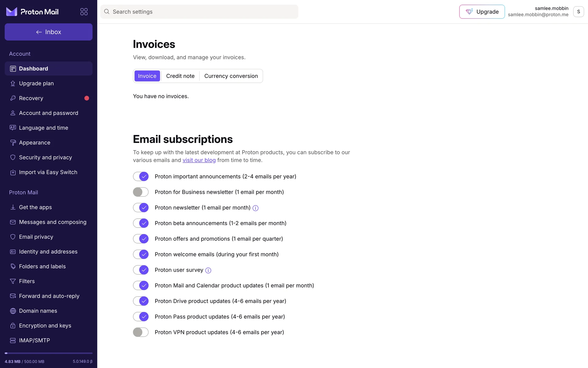Viewport: 588px width, 368px height.
Task: Click the storage usage progress bar
Action: coord(48,353)
